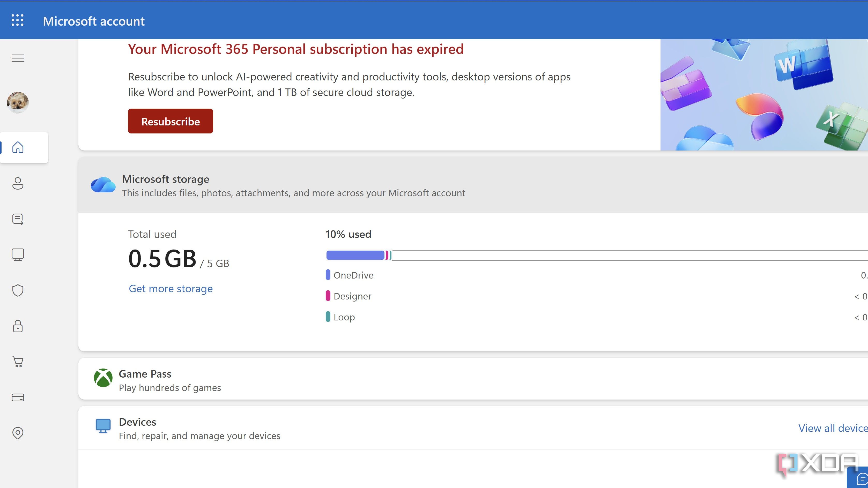Click Get more storage link
Viewport: 868px width, 488px height.
(171, 289)
